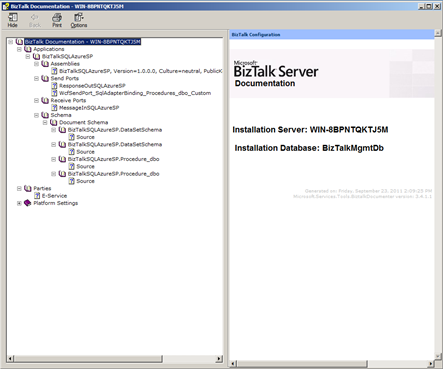Select the Send Ports label
This screenshot has width=443, height=369.
(x=65, y=78)
